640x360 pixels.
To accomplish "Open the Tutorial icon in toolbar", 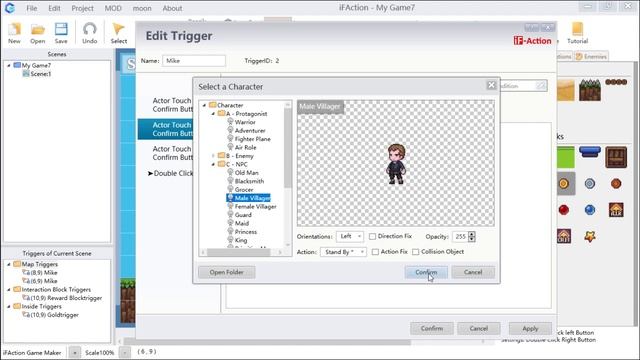I will click(x=577, y=33).
